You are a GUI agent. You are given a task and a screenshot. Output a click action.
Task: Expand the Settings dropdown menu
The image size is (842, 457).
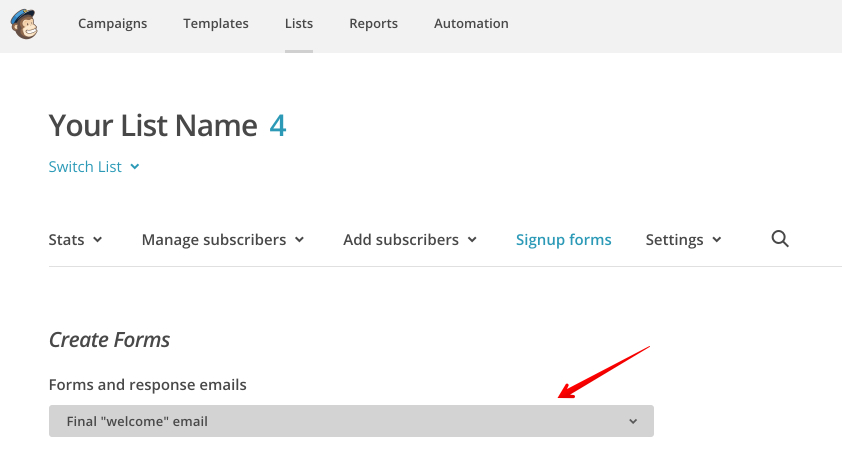[x=683, y=240]
